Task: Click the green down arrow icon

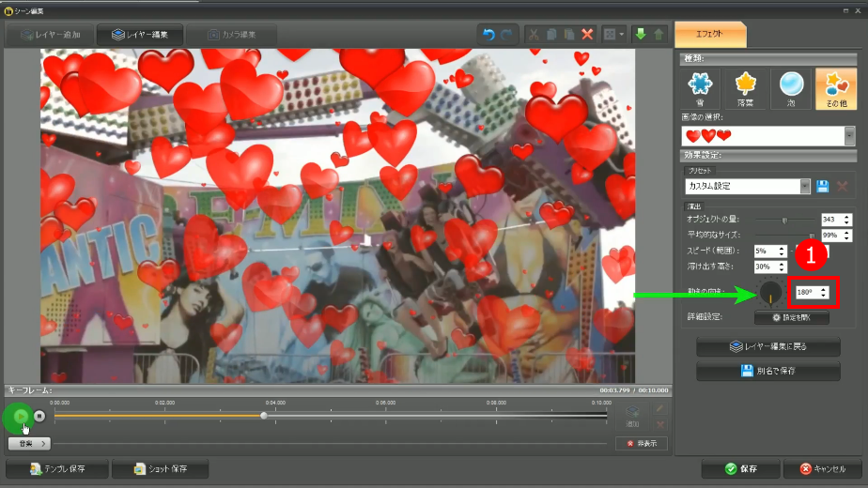Action: point(640,35)
